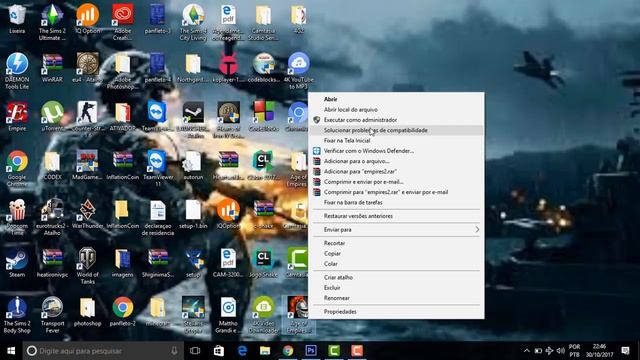Launch Edge browser from taskbar
The image size is (640, 360).
(242, 351)
